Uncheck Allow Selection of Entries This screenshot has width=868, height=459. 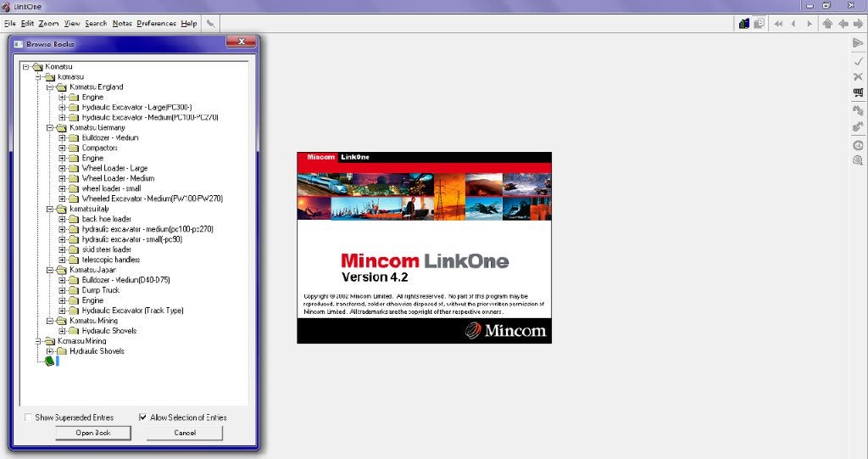(x=142, y=417)
